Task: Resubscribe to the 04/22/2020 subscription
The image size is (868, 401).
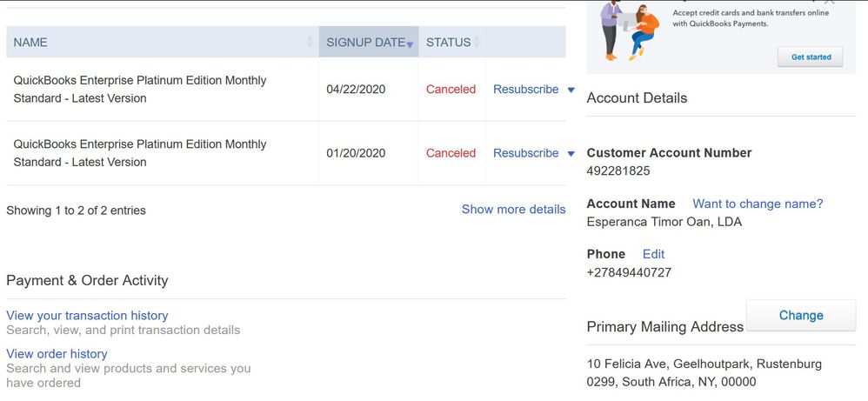Action: point(526,90)
